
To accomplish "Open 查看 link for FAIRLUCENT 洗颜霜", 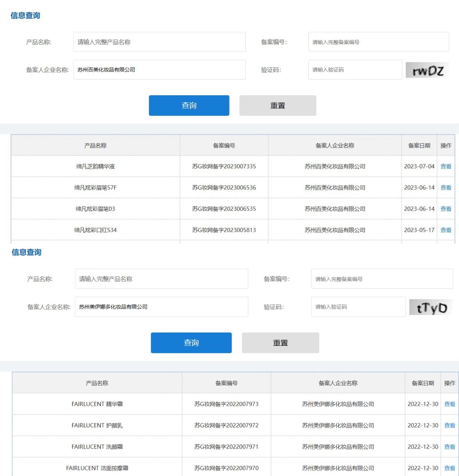I will [449, 447].
